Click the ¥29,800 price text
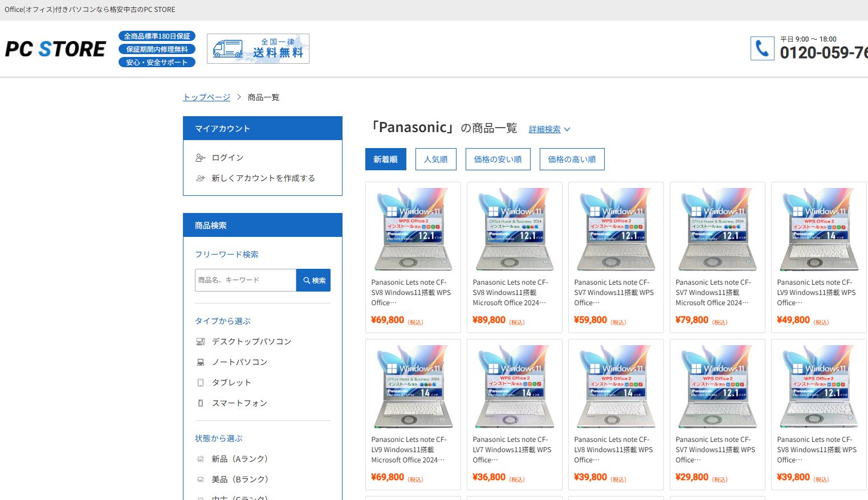Viewport: 868px width, 500px height. tap(692, 477)
